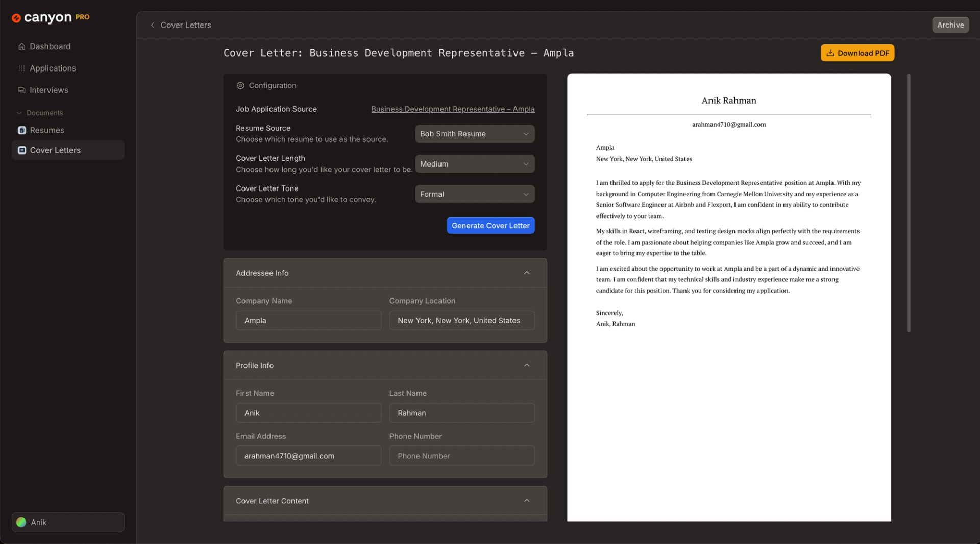Click the email address in letter preview
980x544 pixels.
coord(729,125)
